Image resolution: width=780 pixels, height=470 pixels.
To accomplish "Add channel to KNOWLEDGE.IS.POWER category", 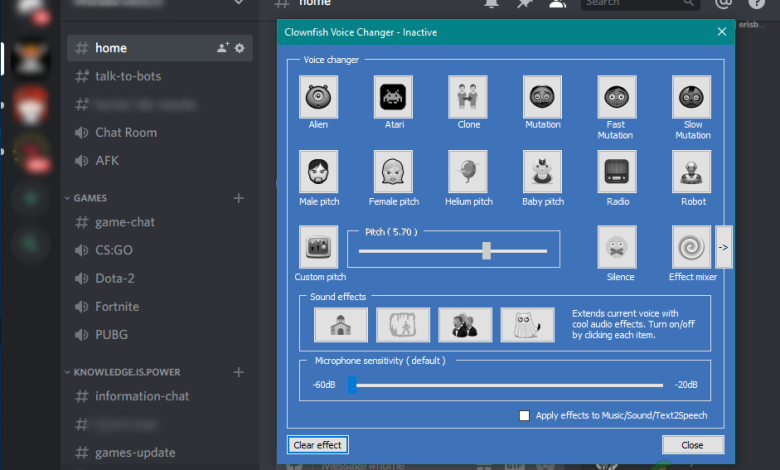I will pyautogui.click(x=239, y=372).
